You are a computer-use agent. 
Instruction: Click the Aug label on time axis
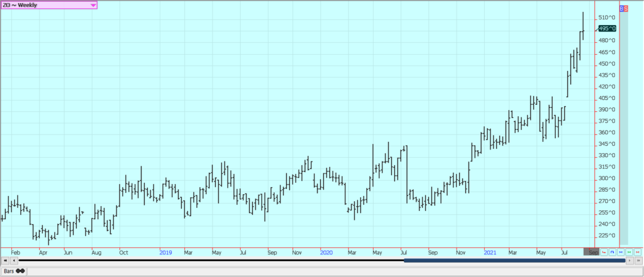pos(97,253)
